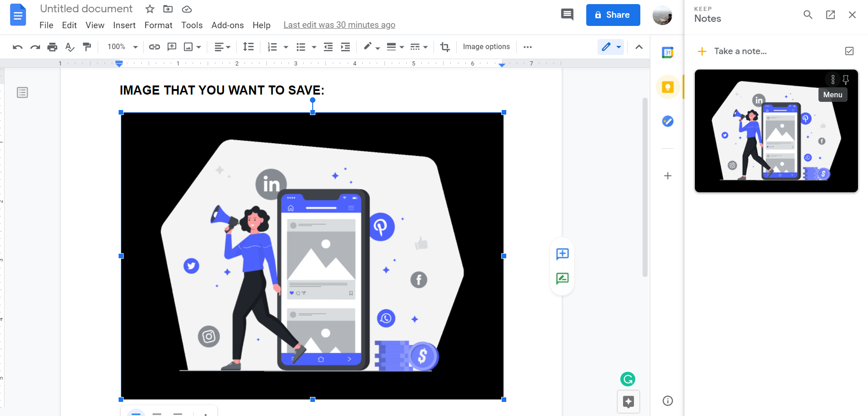Open the Keep note three-dot Menu
Image resolution: width=868 pixels, height=416 pixels.
pos(833,80)
